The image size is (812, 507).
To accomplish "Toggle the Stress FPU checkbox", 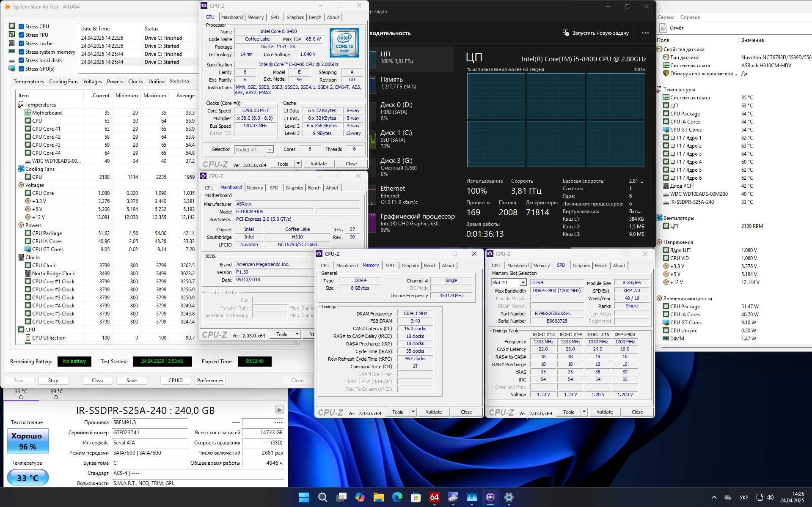I will (21, 35).
